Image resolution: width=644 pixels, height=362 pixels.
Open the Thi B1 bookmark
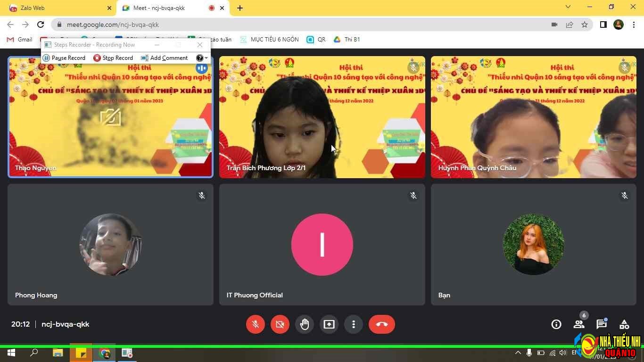click(x=347, y=40)
